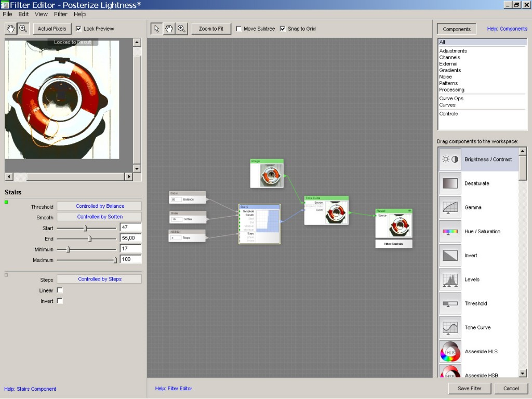Pick the Desaturate component icon
532x399 pixels.
450,183
